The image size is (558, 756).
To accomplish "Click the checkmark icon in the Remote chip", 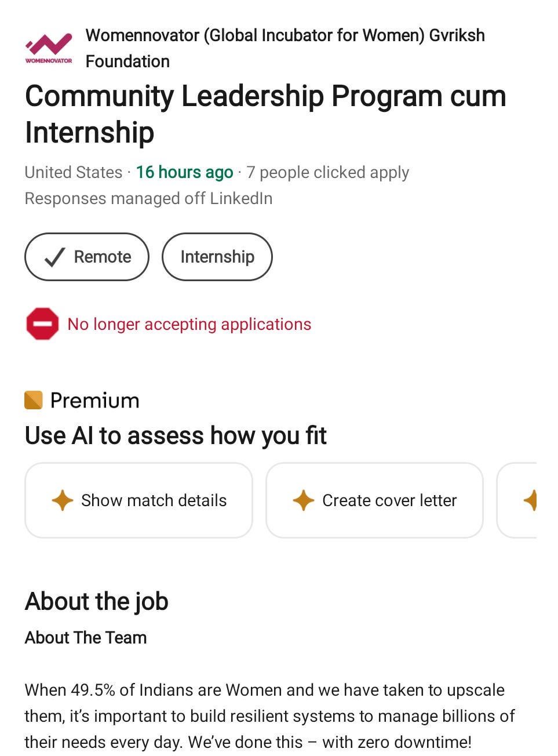I will [54, 257].
